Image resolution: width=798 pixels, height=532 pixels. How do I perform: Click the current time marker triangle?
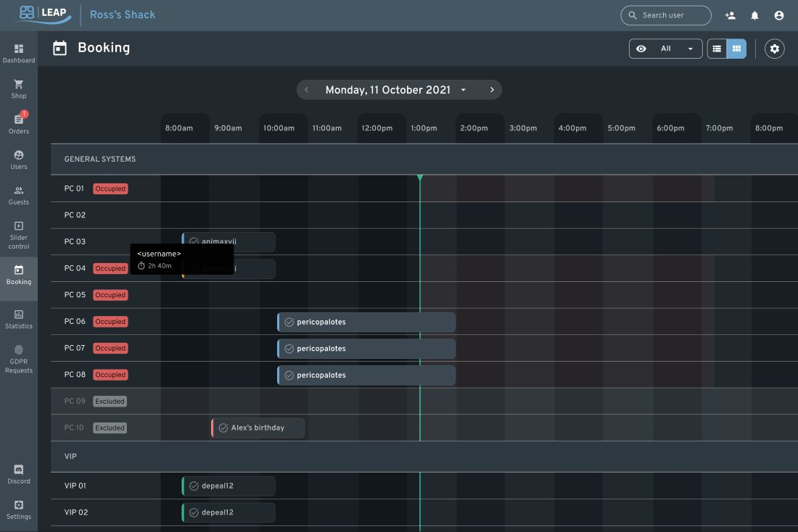click(420, 178)
